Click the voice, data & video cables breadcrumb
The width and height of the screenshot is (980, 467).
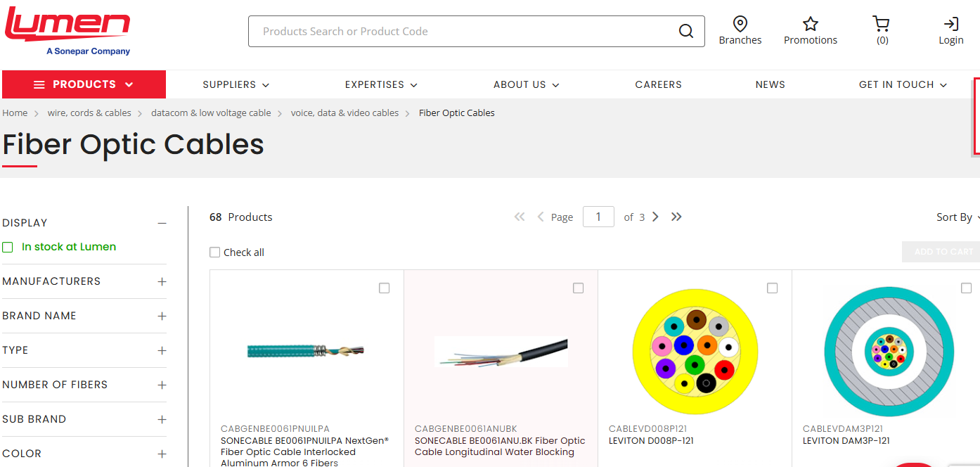(x=344, y=113)
